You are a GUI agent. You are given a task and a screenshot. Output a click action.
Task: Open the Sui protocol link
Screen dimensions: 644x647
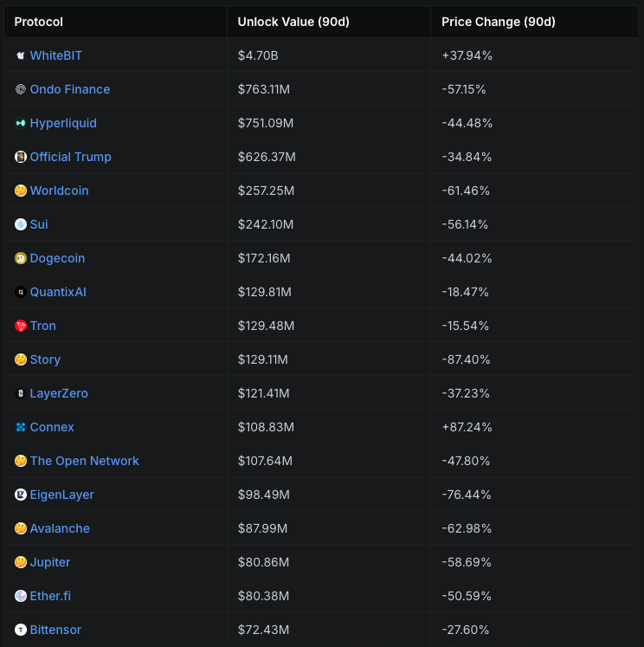coord(39,224)
